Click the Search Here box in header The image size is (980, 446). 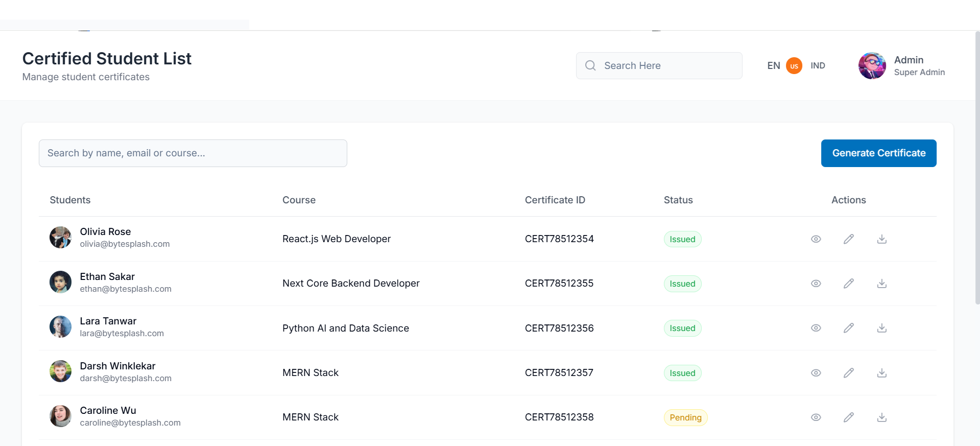(x=664, y=65)
